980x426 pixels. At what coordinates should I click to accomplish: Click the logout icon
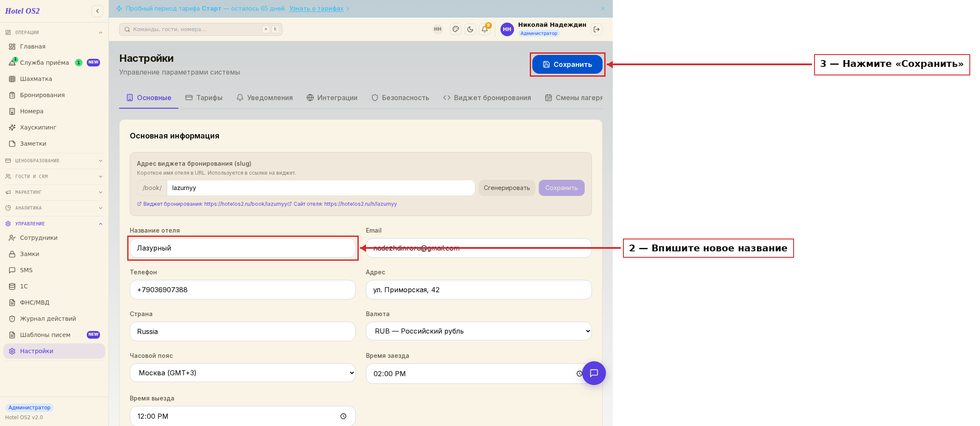(597, 29)
